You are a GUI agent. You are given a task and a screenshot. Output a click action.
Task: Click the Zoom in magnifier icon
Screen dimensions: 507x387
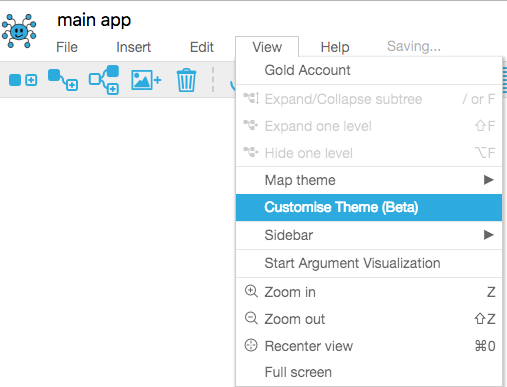[x=251, y=291]
